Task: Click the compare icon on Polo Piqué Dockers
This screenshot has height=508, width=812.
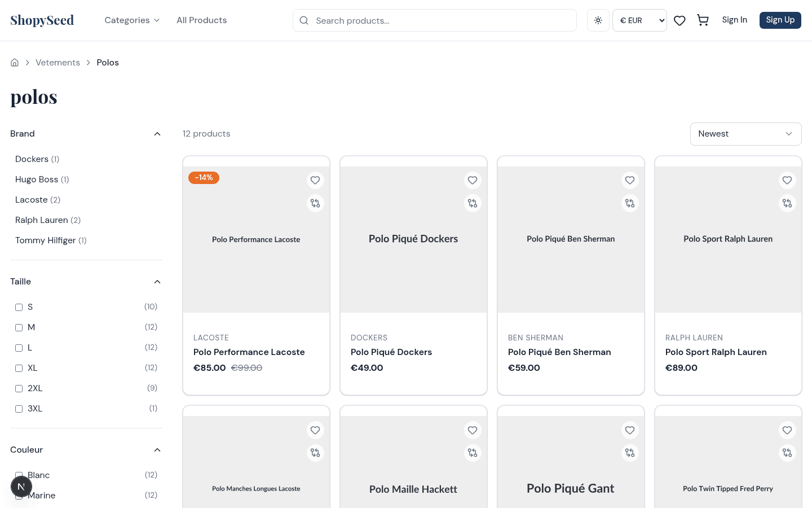Action: tap(473, 203)
